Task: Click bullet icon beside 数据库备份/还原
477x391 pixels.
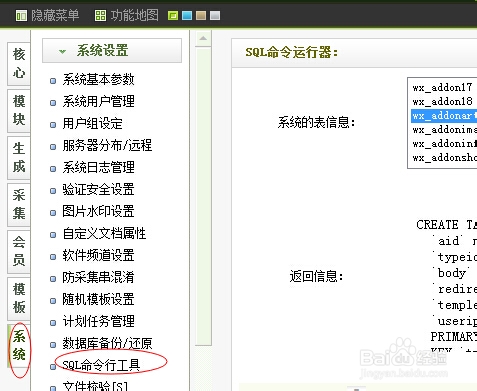Action: pos(53,345)
